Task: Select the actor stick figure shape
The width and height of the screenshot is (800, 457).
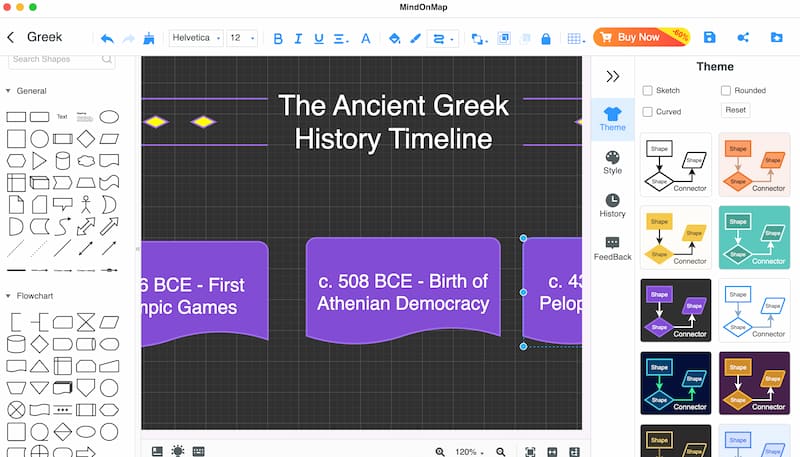Action: (x=86, y=205)
